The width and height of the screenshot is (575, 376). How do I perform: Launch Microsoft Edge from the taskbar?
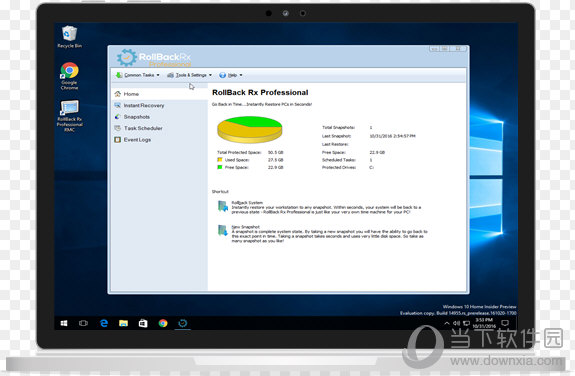[x=104, y=323]
